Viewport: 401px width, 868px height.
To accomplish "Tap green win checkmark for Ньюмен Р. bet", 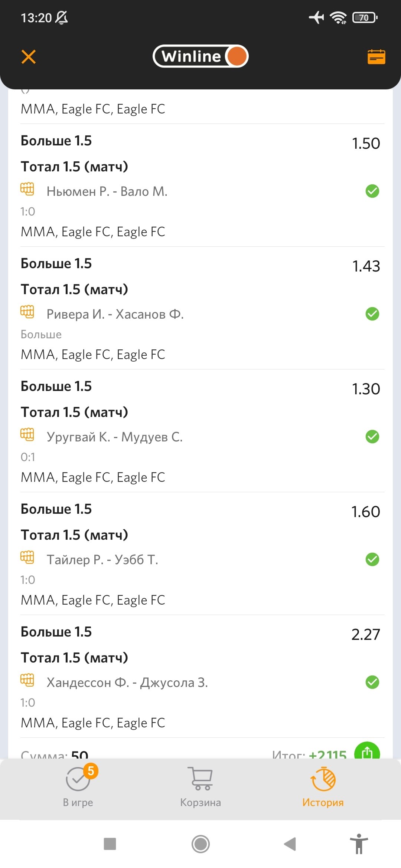I will (372, 191).
